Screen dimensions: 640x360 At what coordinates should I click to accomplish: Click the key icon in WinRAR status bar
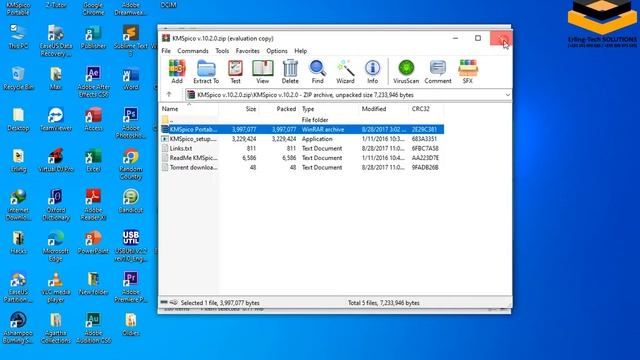coord(173,302)
